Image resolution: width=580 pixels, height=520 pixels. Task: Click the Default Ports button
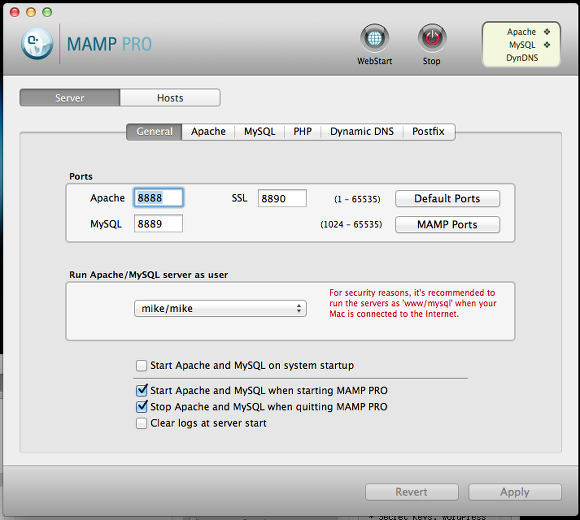[x=447, y=199]
